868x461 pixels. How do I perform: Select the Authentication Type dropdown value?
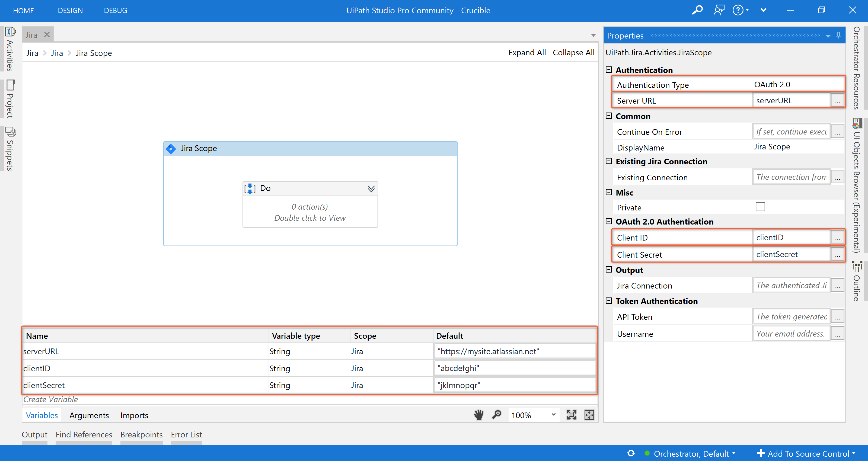tap(797, 85)
